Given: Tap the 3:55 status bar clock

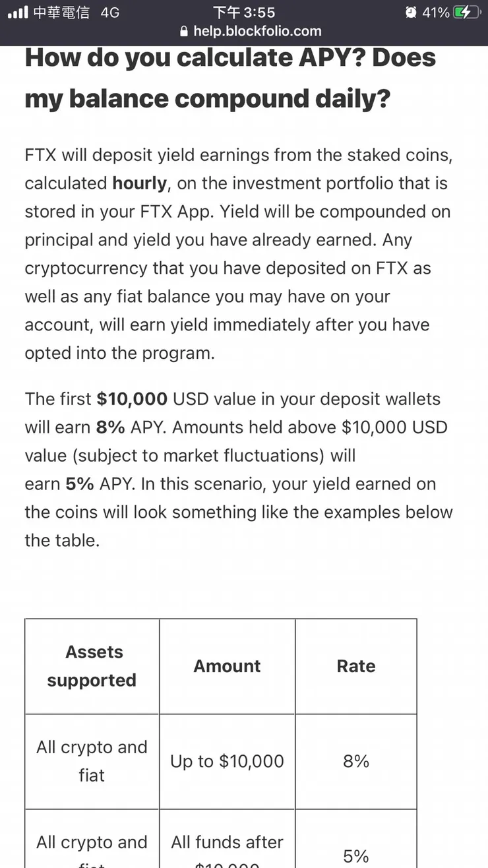Looking at the screenshot, I should click(244, 13).
